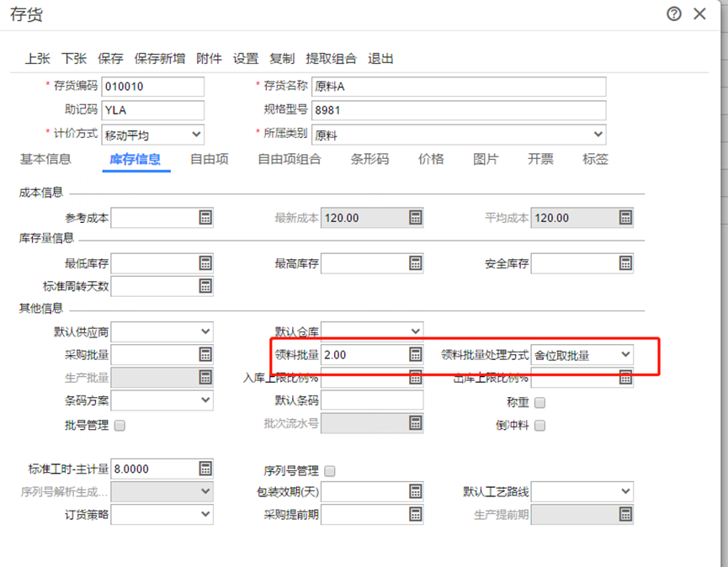Tick the 称重 checkbox
This screenshot has width=728, height=567.
[x=540, y=402]
